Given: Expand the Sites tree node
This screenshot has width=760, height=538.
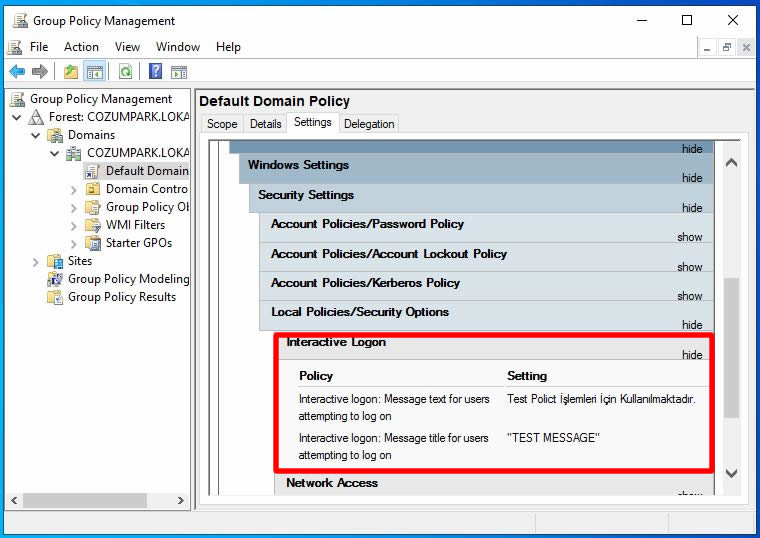Looking at the screenshot, I should [36, 261].
